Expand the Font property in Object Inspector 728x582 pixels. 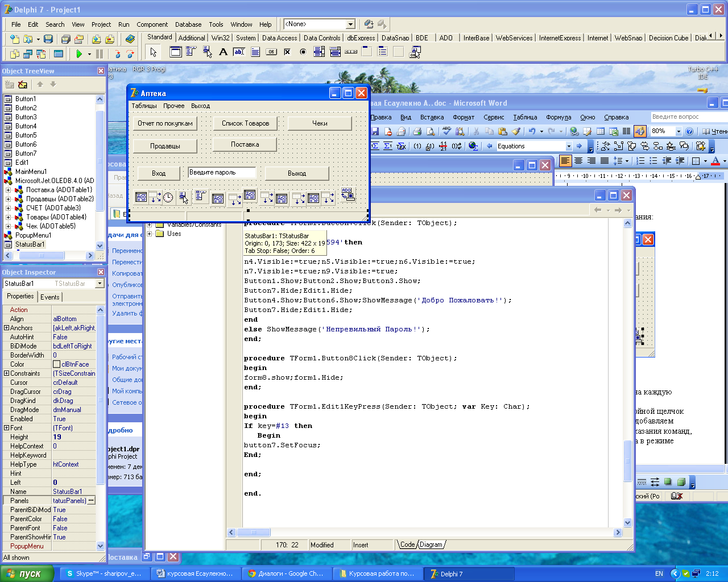click(6, 428)
